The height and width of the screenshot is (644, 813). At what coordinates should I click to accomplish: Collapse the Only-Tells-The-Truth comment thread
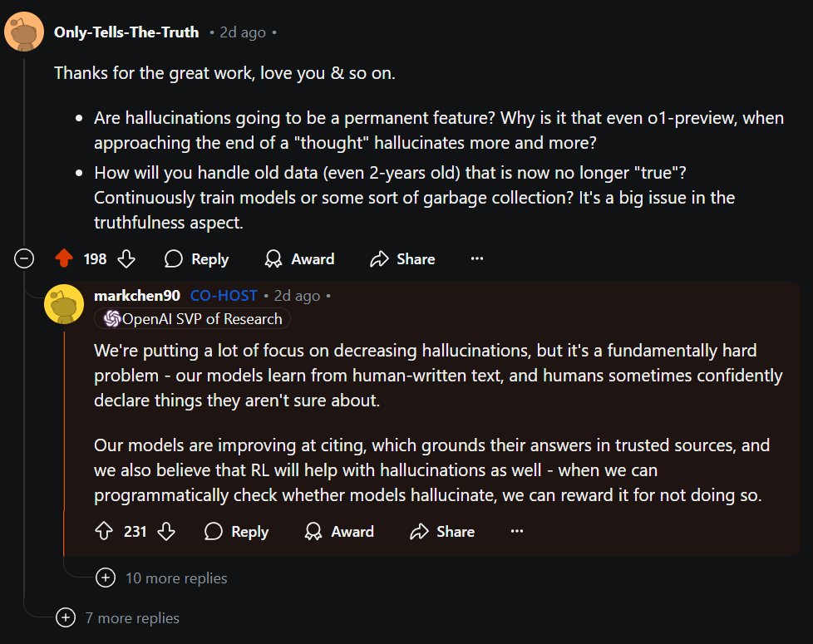pyautogui.click(x=25, y=259)
